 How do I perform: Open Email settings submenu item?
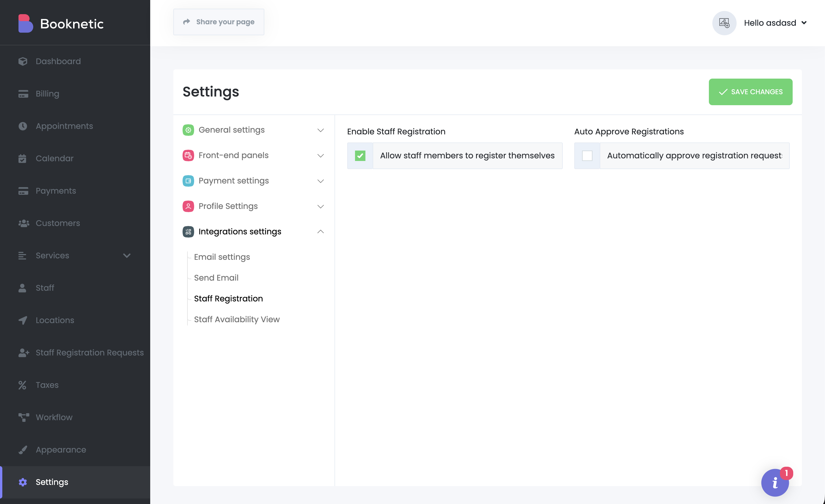(x=222, y=257)
